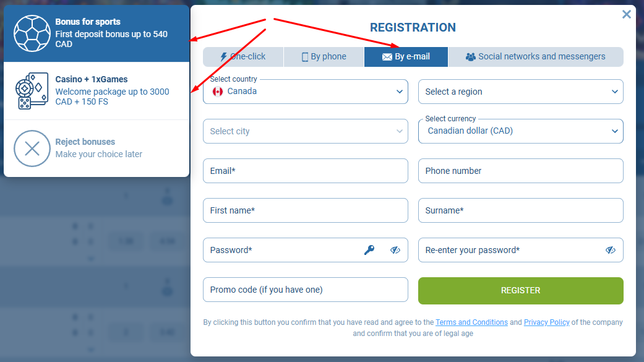Switch to the One-click registration tab

pyautogui.click(x=243, y=57)
